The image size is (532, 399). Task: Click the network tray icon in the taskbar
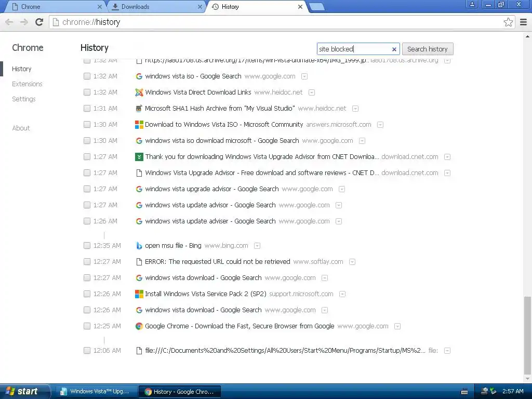click(x=485, y=391)
